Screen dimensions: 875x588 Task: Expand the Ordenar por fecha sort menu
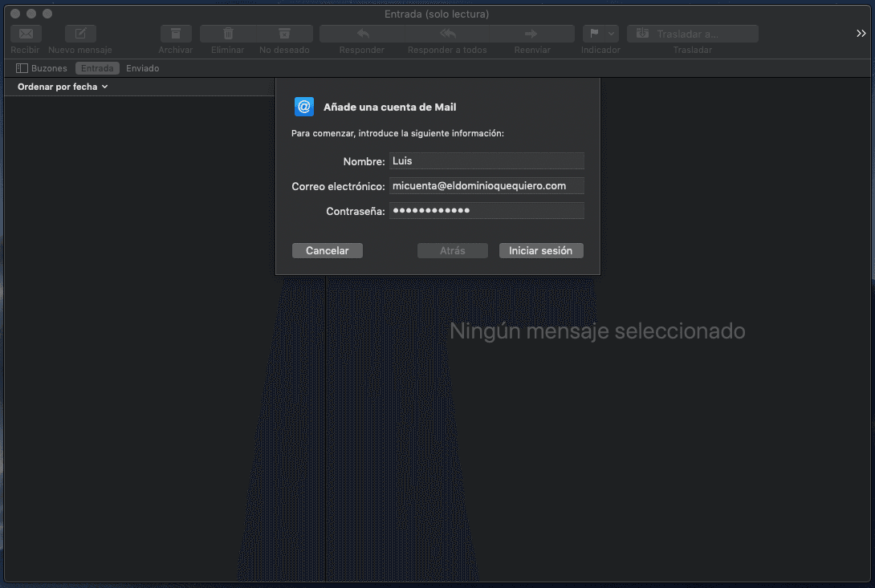coord(63,87)
